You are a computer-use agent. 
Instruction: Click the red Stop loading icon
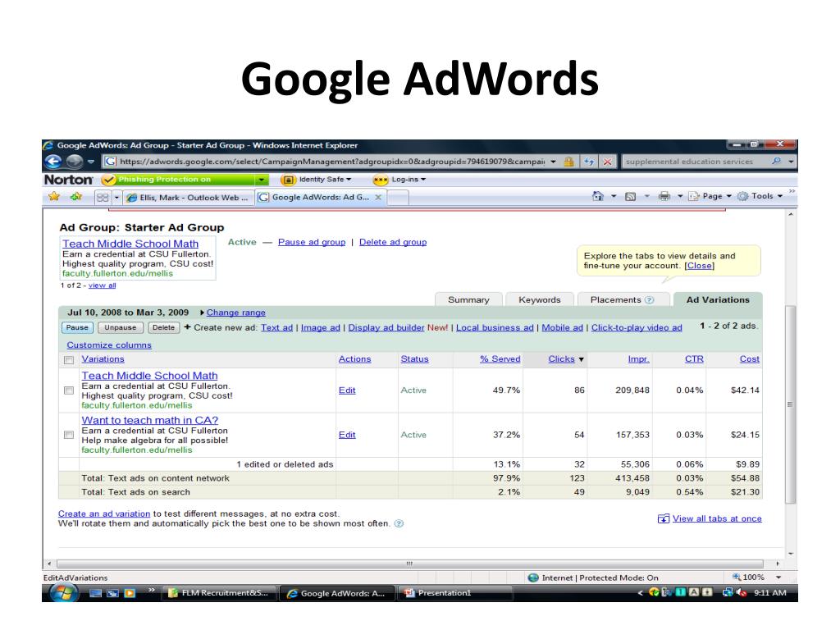pos(607,162)
